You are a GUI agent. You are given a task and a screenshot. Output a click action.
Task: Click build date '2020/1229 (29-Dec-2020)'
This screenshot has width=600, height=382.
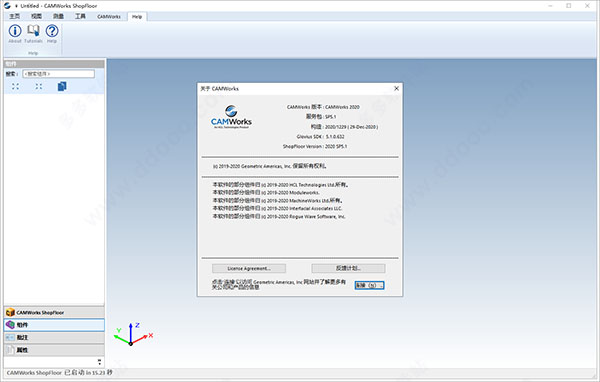[351, 127]
